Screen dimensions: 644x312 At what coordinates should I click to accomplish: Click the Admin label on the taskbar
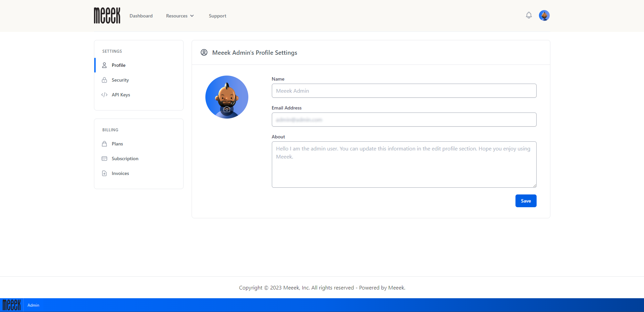33,305
